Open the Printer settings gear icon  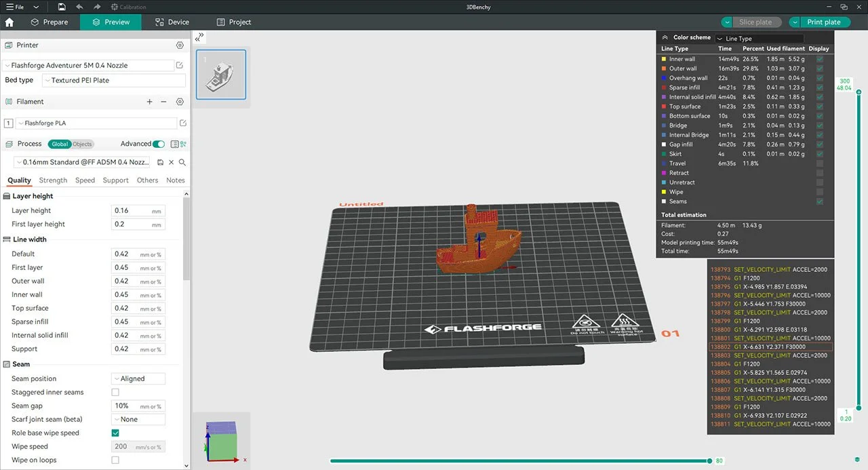coord(179,45)
